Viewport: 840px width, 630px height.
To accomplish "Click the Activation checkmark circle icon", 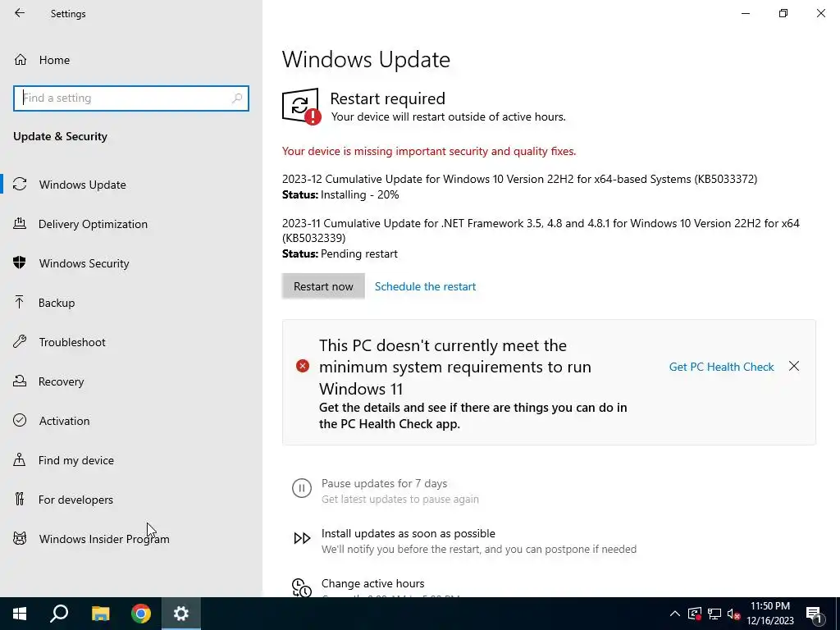I will 20,421.
